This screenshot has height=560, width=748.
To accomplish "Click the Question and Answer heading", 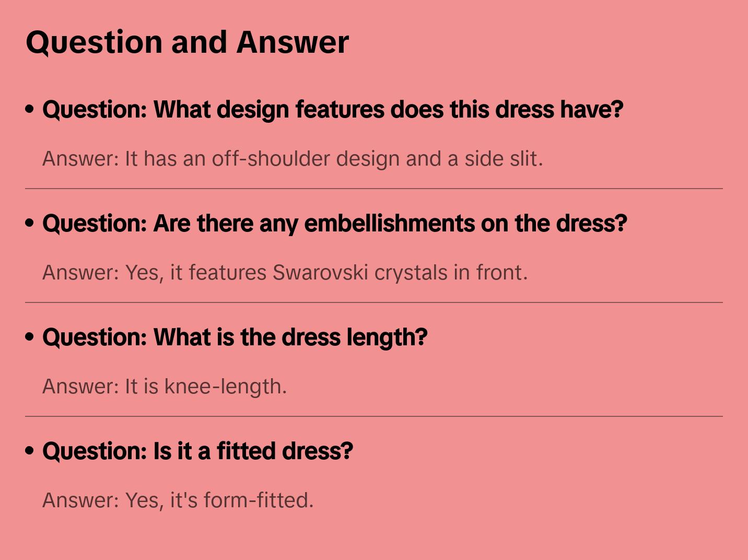I will pyautogui.click(x=187, y=42).
